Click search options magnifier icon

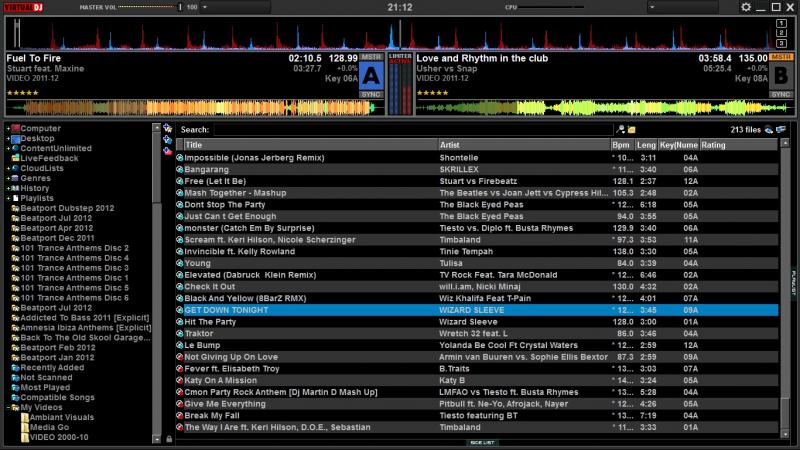(x=620, y=130)
